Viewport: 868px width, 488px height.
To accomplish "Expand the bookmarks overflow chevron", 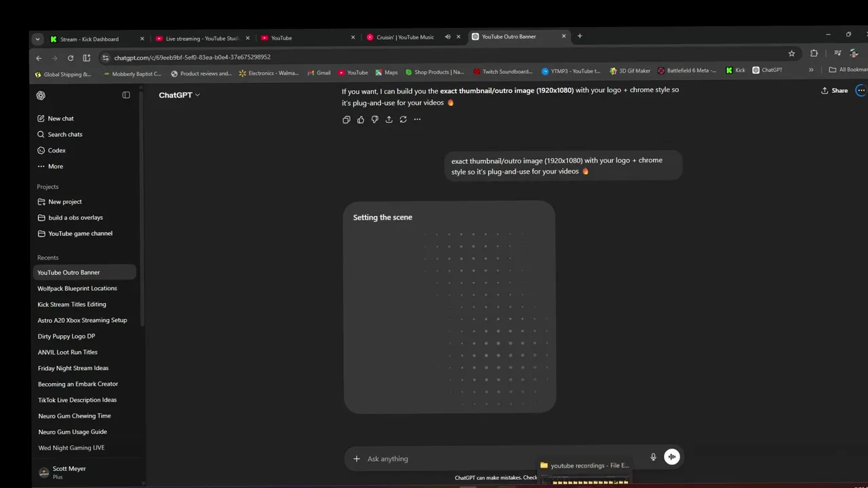I will [811, 69].
